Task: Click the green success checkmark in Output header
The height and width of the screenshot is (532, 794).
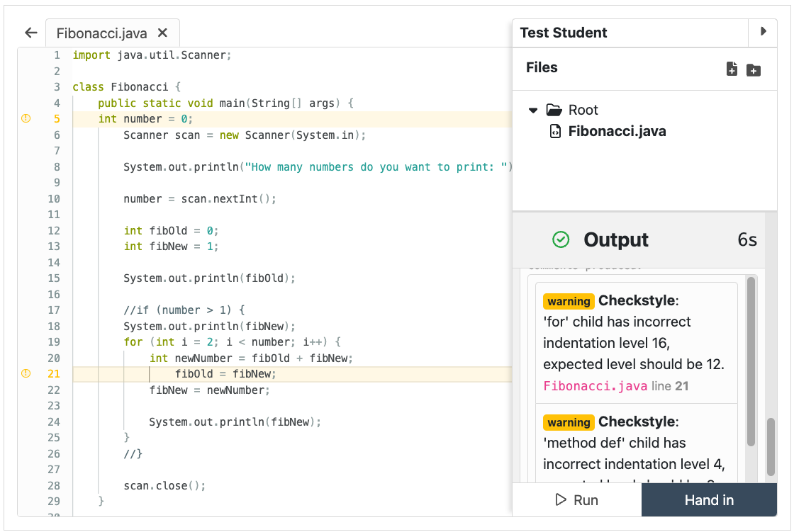Action: point(560,239)
